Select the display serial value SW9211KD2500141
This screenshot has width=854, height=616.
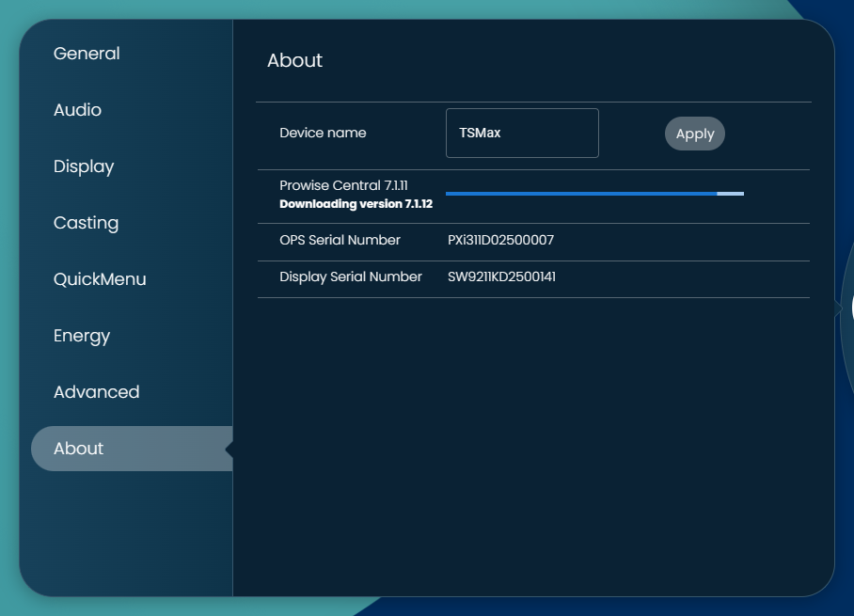pos(501,276)
